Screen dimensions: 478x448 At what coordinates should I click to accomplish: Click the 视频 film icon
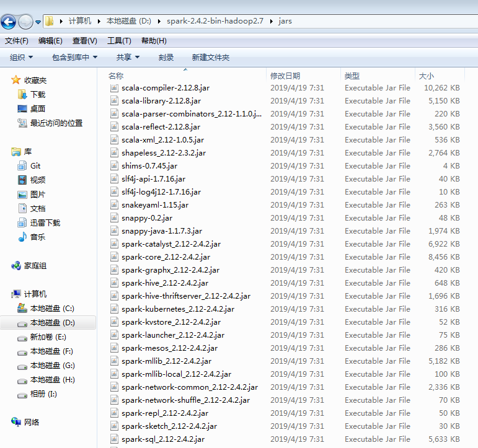tap(22, 180)
